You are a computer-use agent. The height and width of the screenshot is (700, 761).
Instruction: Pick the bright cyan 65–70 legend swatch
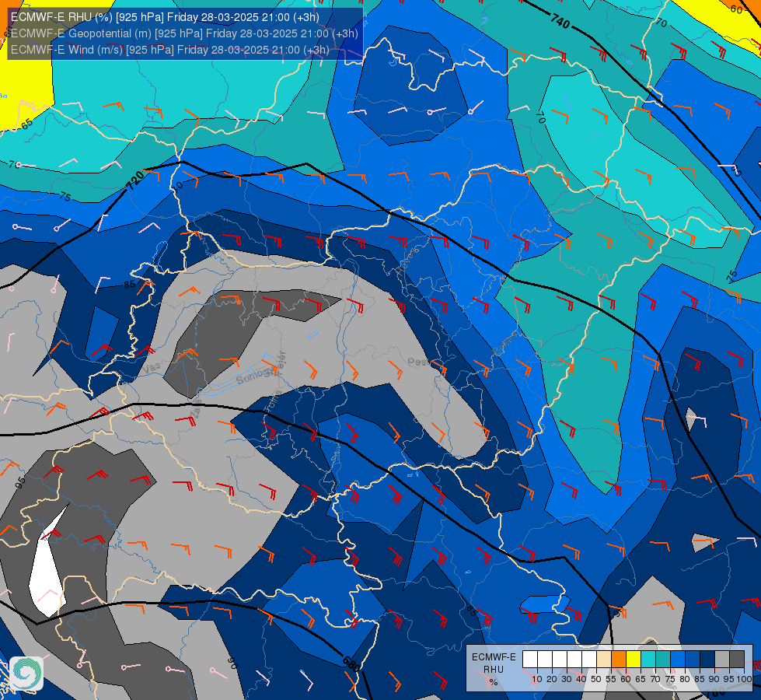(x=648, y=660)
